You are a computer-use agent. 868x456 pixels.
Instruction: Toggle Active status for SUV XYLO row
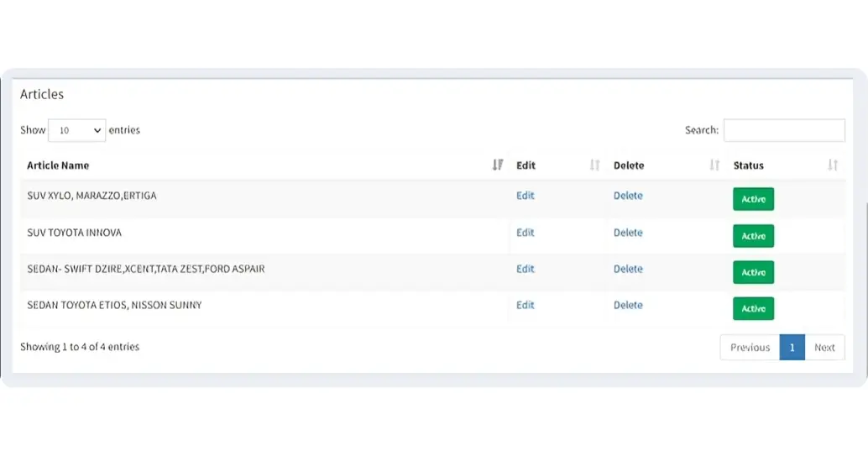coord(753,199)
